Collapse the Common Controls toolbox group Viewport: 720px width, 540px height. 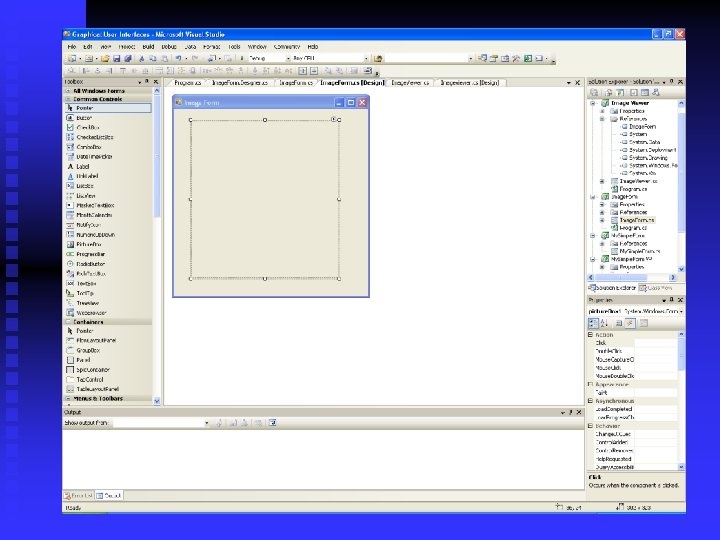tap(68, 99)
